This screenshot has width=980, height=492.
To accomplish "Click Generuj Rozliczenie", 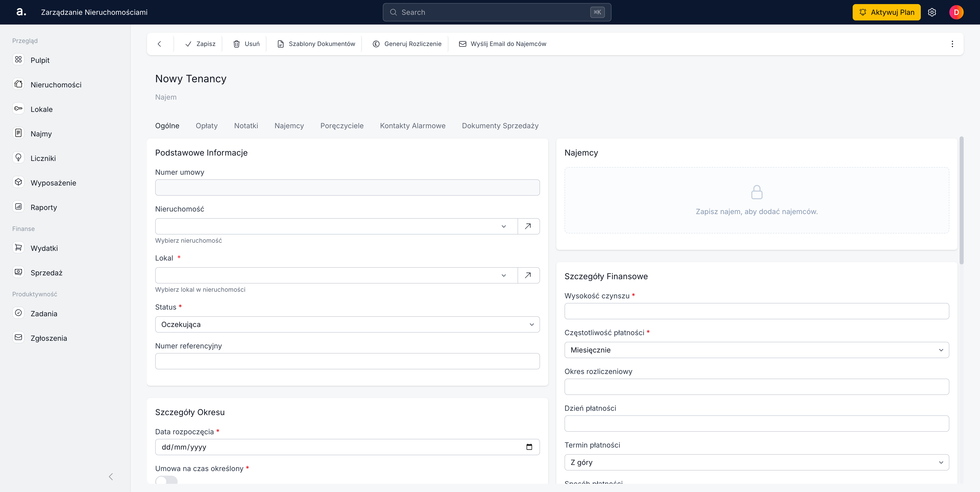I will click(x=407, y=44).
